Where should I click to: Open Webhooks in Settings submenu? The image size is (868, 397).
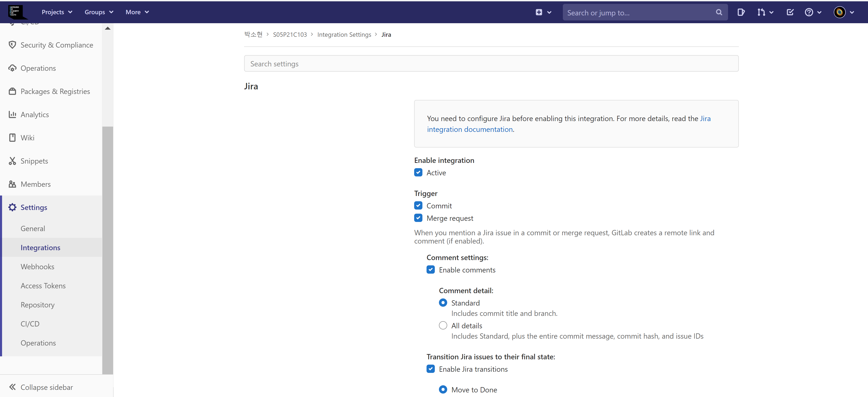point(37,267)
